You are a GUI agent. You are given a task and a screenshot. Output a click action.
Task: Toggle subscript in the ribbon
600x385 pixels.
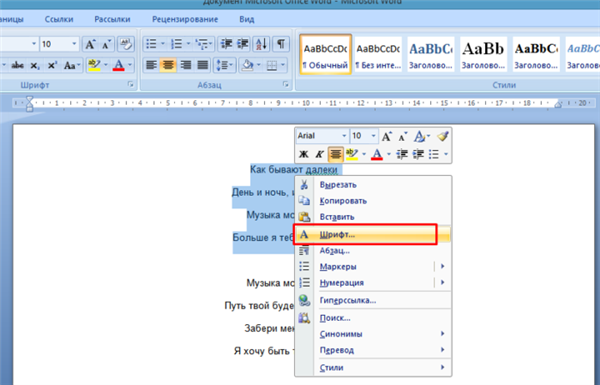click(x=35, y=65)
